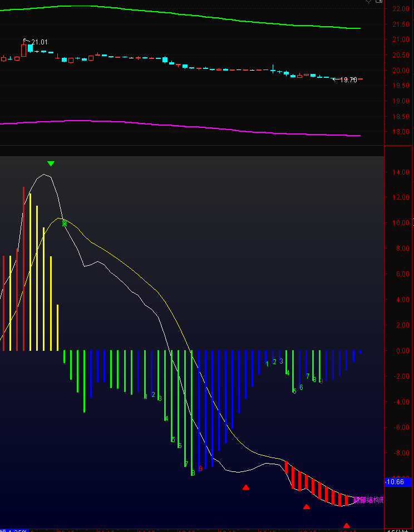414x532 pixels.
Task: Click the green down-triangle sell marker
Action: [x=51, y=163]
